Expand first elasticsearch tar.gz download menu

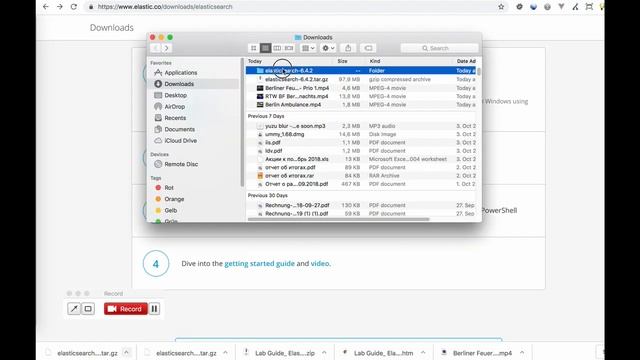pyautogui.click(x=127, y=352)
